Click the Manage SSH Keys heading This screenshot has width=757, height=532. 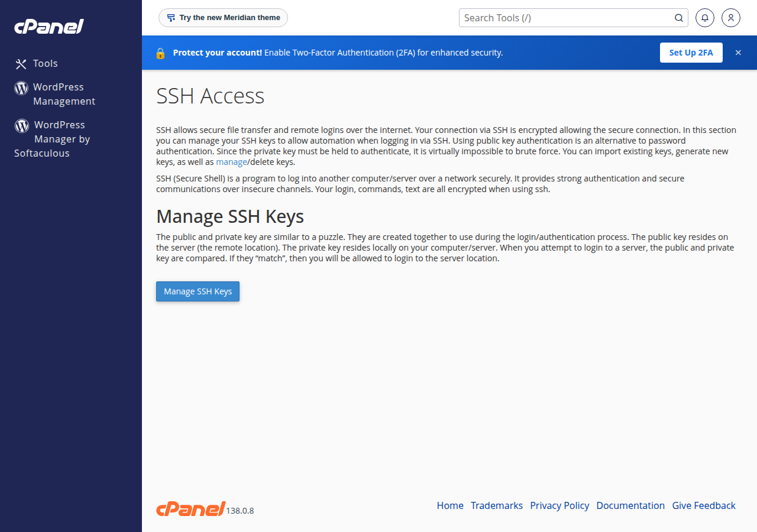(x=230, y=216)
